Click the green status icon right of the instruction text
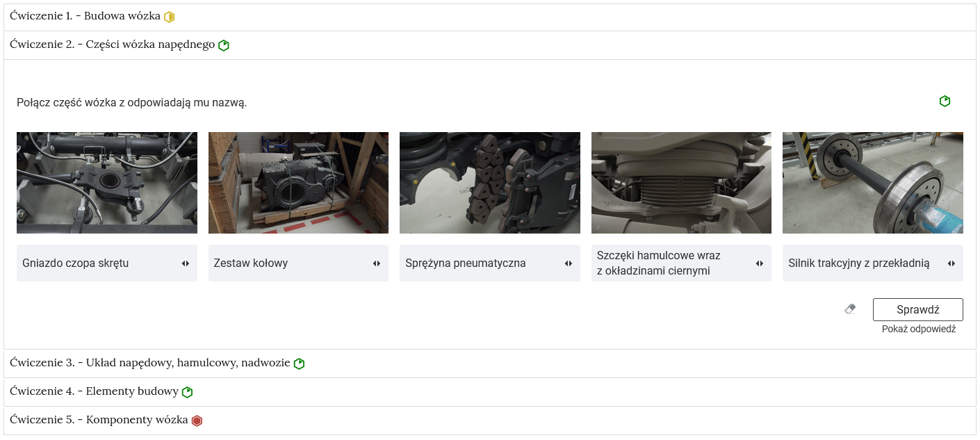Viewport: 980px width, 440px height. 945,101
